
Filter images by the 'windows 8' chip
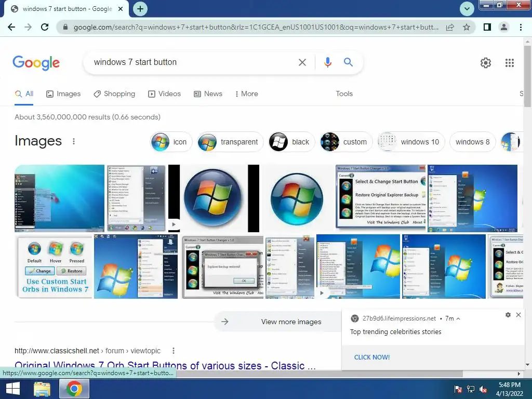click(473, 142)
